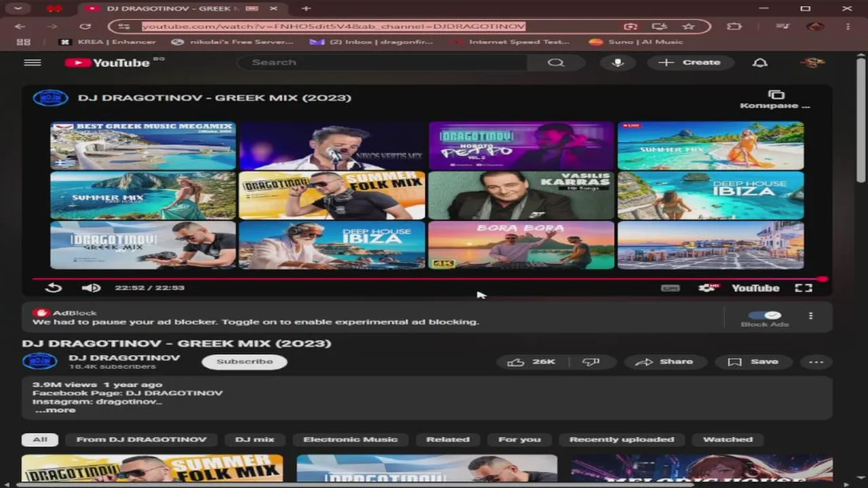
Task: Select the All filter chip
Action: tap(40, 440)
